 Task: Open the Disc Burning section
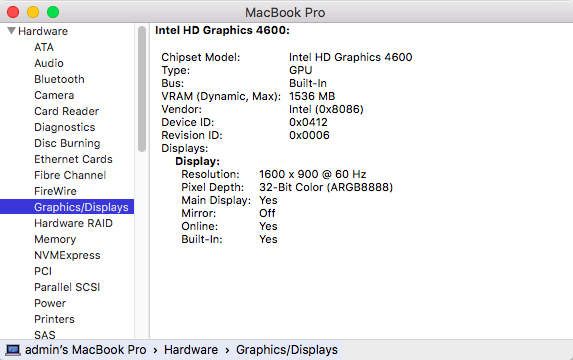tap(67, 143)
